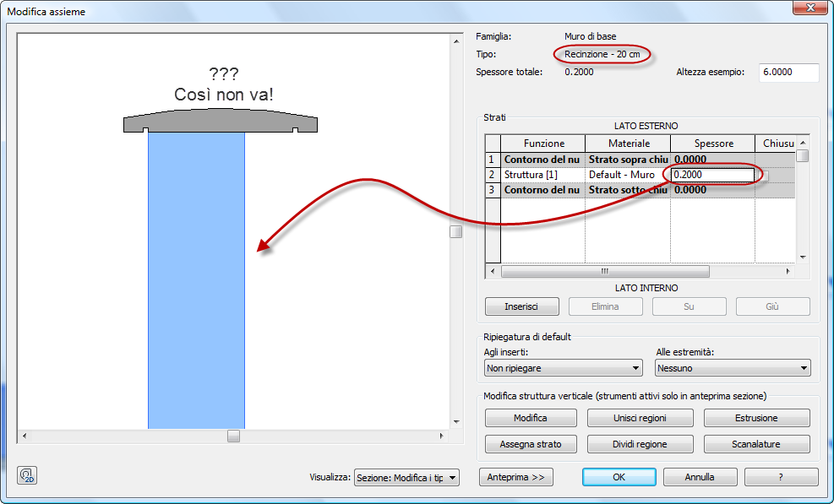Click the up arrow of the Strati table's vertical scrollbar
834x504 pixels.
pyautogui.click(x=803, y=143)
